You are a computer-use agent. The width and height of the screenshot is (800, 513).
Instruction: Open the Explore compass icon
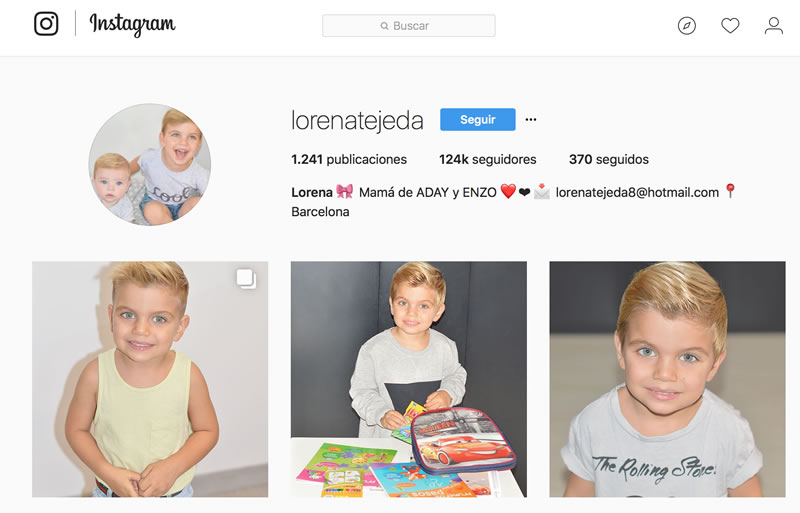point(687,26)
